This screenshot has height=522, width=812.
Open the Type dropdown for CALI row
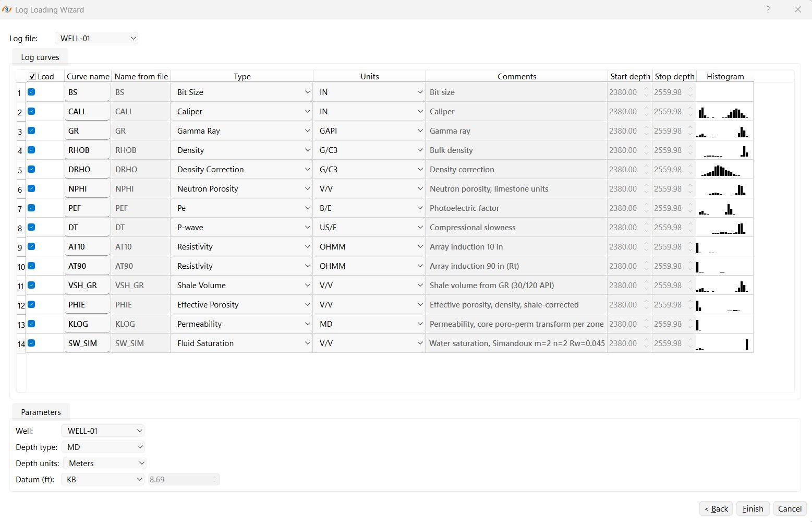coord(242,111)
